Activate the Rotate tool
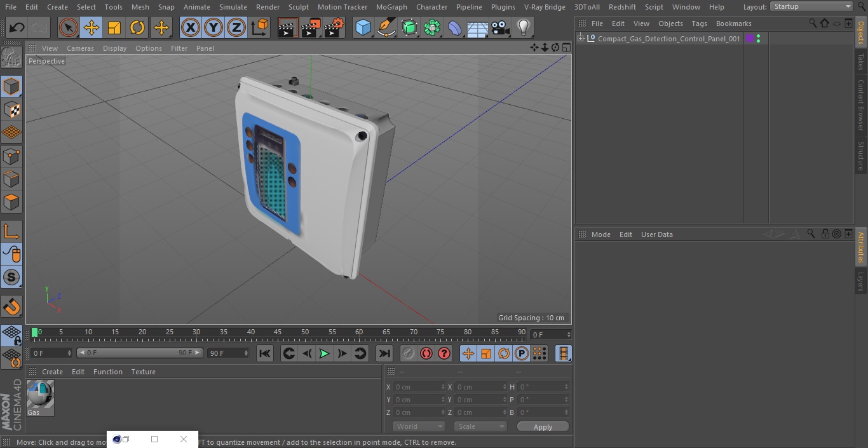This screenshot has height=448, width=868. tap(137, 27)
